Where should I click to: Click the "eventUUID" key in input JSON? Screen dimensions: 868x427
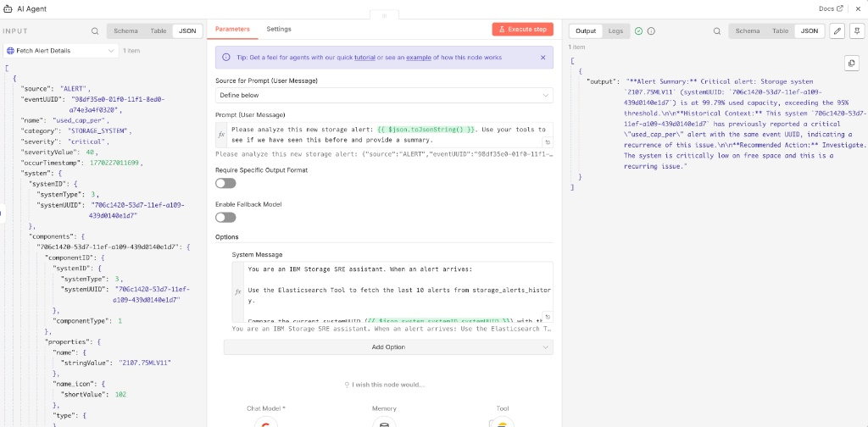(42, 99)
